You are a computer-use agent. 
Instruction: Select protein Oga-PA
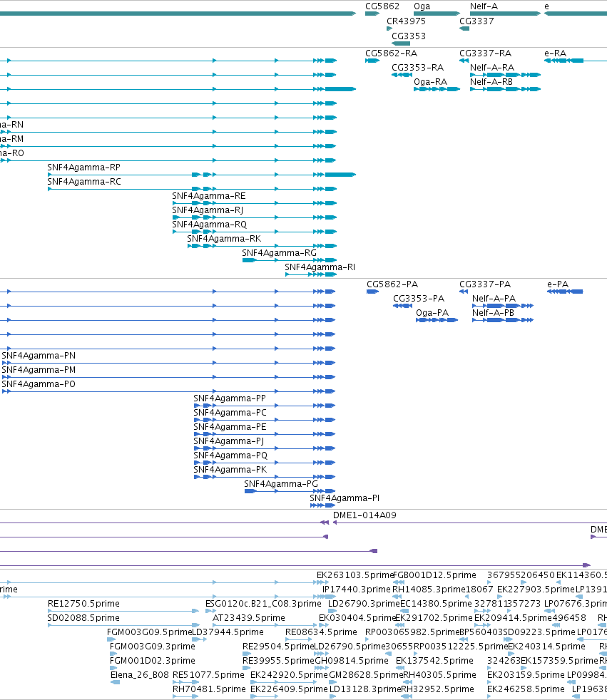[x=432, y=313]
